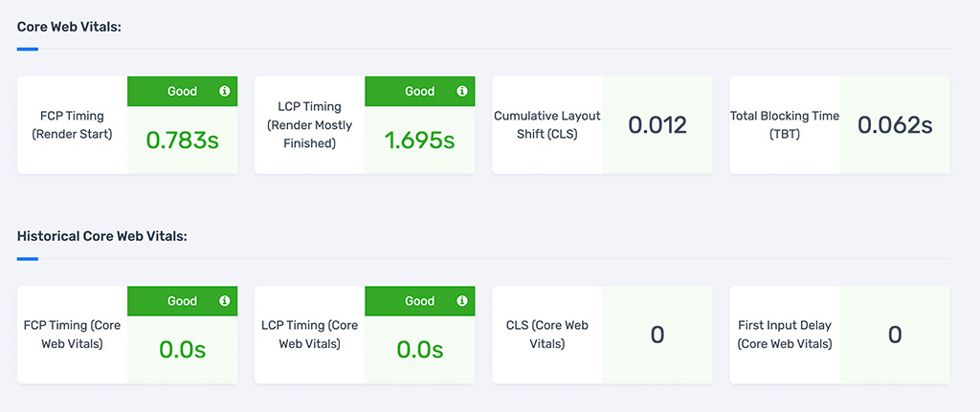Click the Core Web Vitals heading

68,26
